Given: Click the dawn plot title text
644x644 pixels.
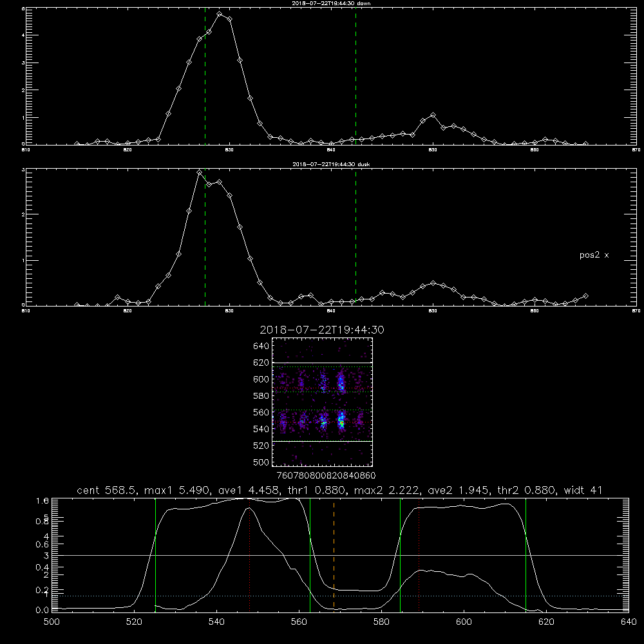Looking at the screenshot, I should click(332, 3).
